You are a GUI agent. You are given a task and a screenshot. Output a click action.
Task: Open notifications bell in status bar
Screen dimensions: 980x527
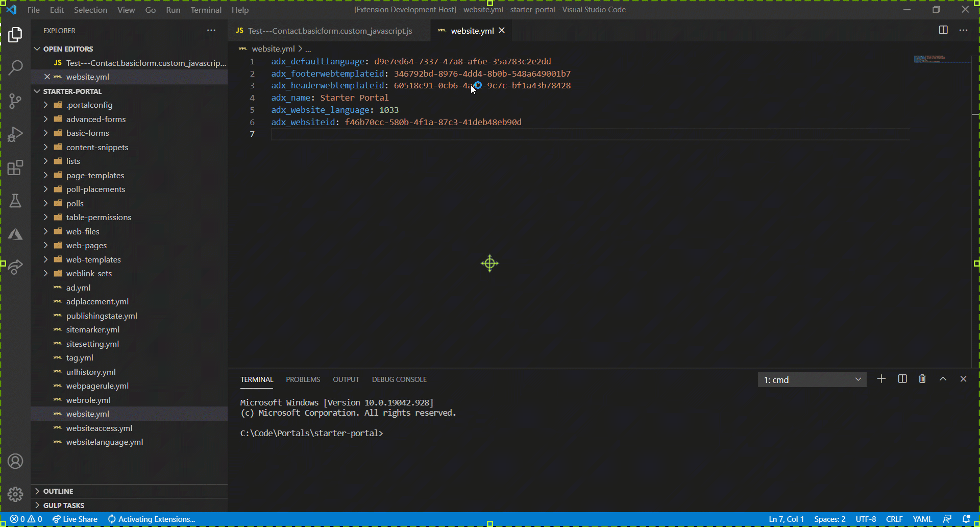tap(966, 519)
